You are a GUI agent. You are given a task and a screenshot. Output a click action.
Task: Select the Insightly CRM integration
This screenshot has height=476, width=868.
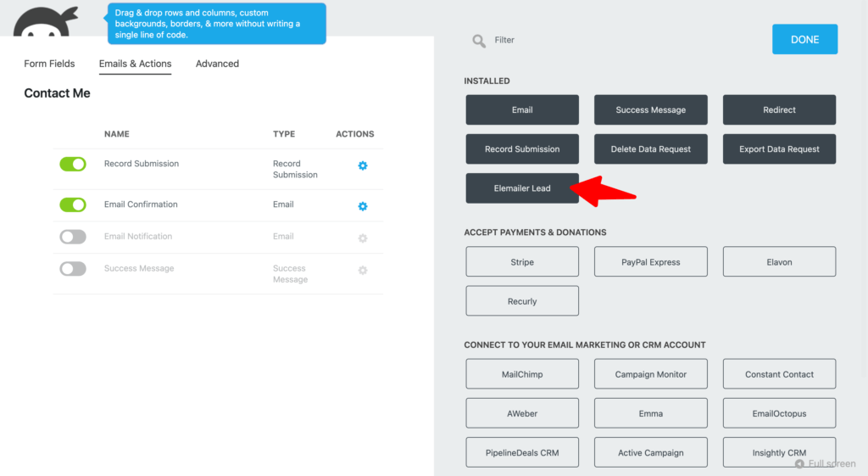click(x=779, y=453)
